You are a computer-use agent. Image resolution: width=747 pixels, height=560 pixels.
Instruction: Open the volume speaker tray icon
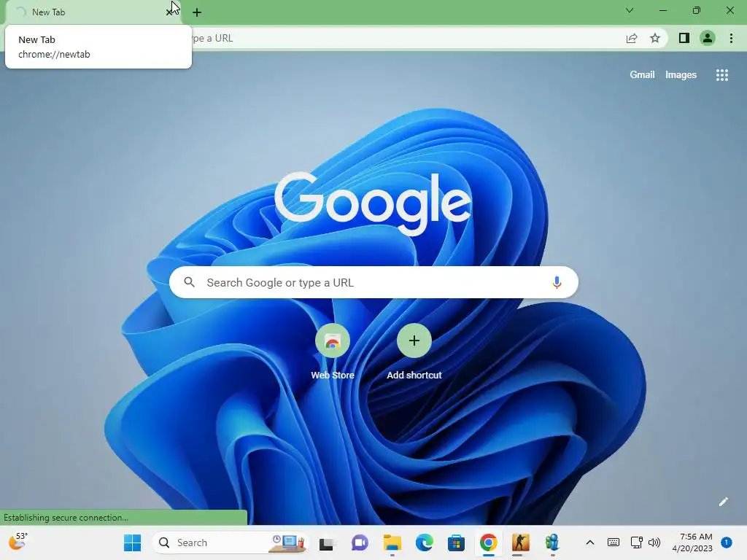tap(654, 542)
